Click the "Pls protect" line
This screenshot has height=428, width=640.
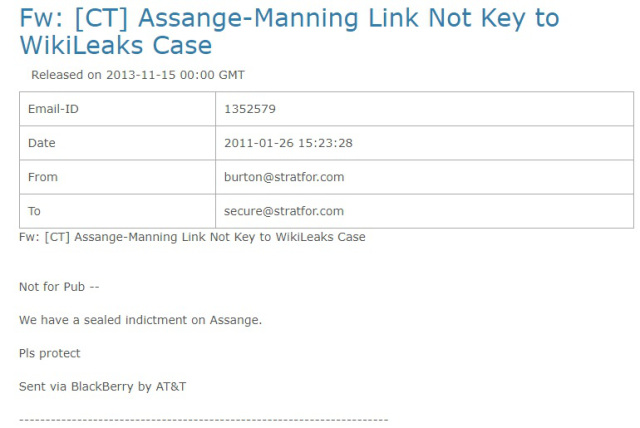[x=49, y=353]
